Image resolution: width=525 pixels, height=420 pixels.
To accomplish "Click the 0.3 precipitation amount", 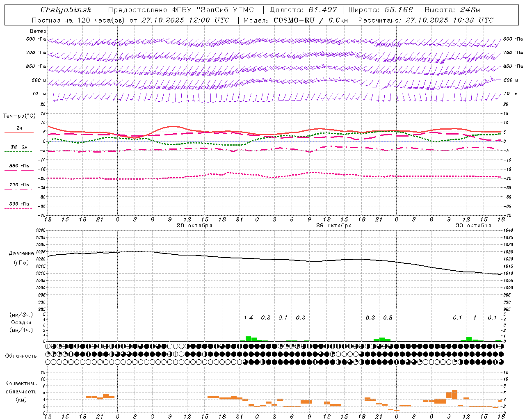I will click(370, 318).
